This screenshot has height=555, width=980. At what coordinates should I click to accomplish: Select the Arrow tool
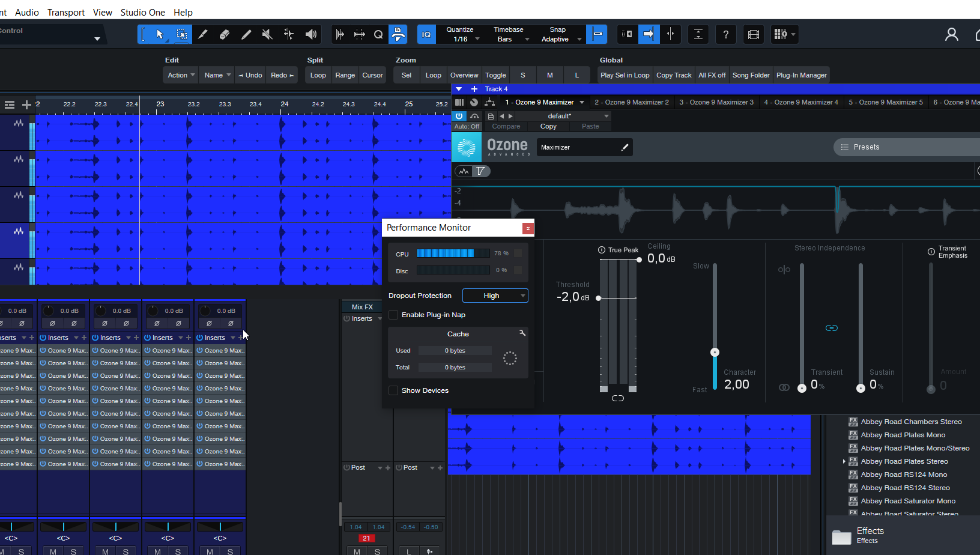[160, 34]
